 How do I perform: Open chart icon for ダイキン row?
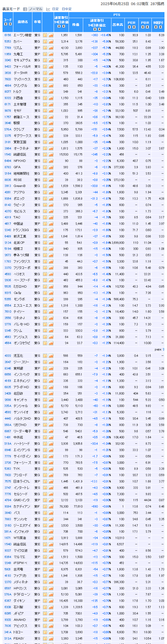click(51, 601)
